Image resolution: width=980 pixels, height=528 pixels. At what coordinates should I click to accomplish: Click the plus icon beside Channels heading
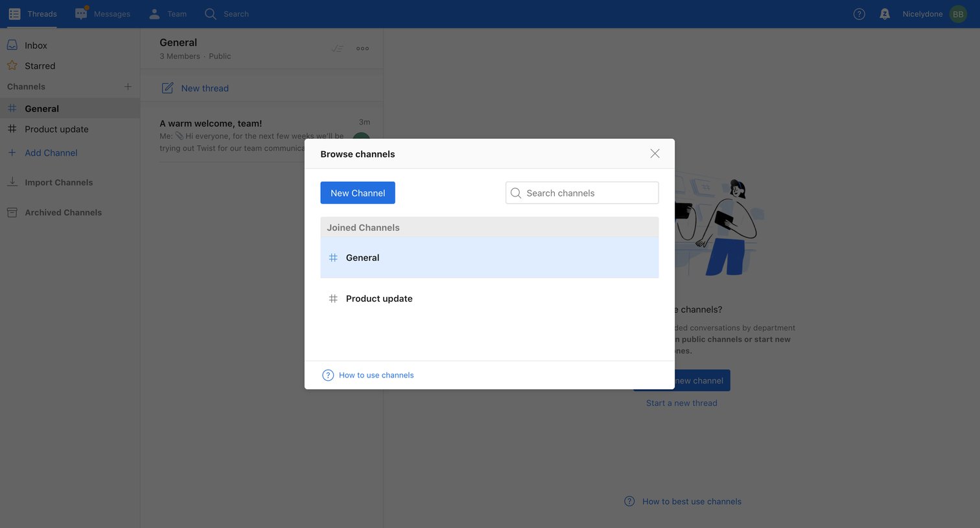tap(128, 86)
